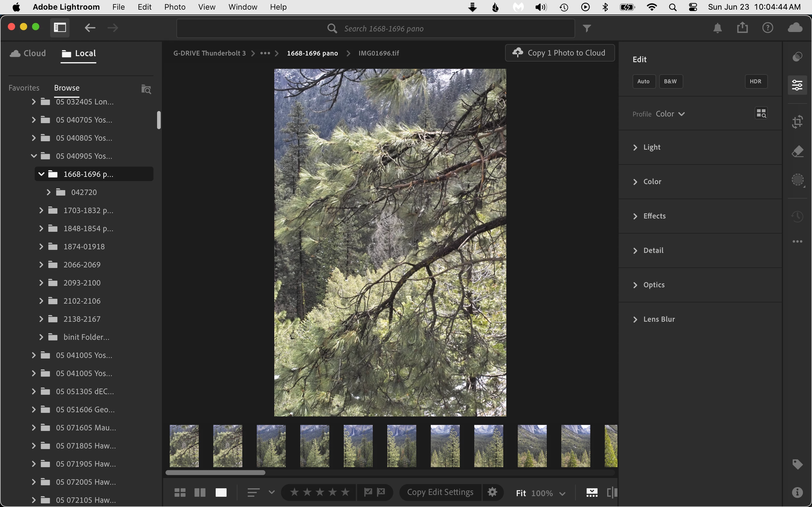The height and width of the screenshot is (507, 812).
Task: Open the Photo menu
Action: coord(175,7)
